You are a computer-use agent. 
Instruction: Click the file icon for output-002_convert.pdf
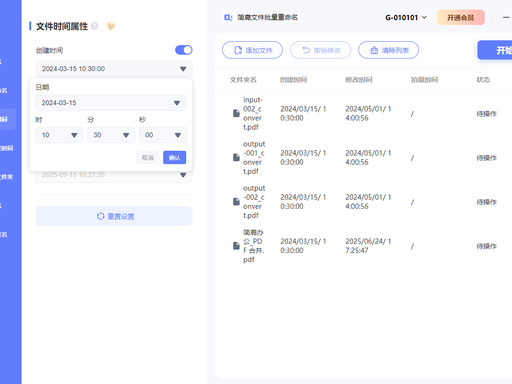(236, 202)
